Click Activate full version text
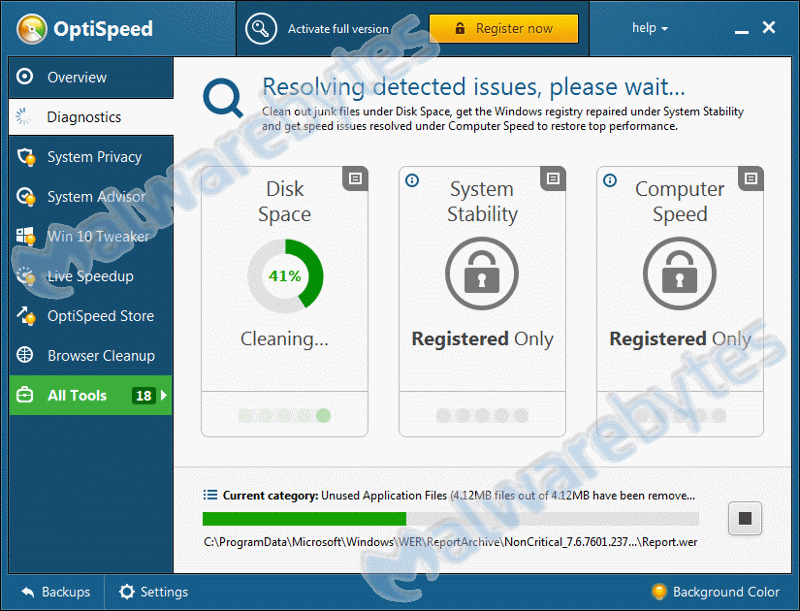Viewport: 800px width, 611px height. click(x=338, y=29)
